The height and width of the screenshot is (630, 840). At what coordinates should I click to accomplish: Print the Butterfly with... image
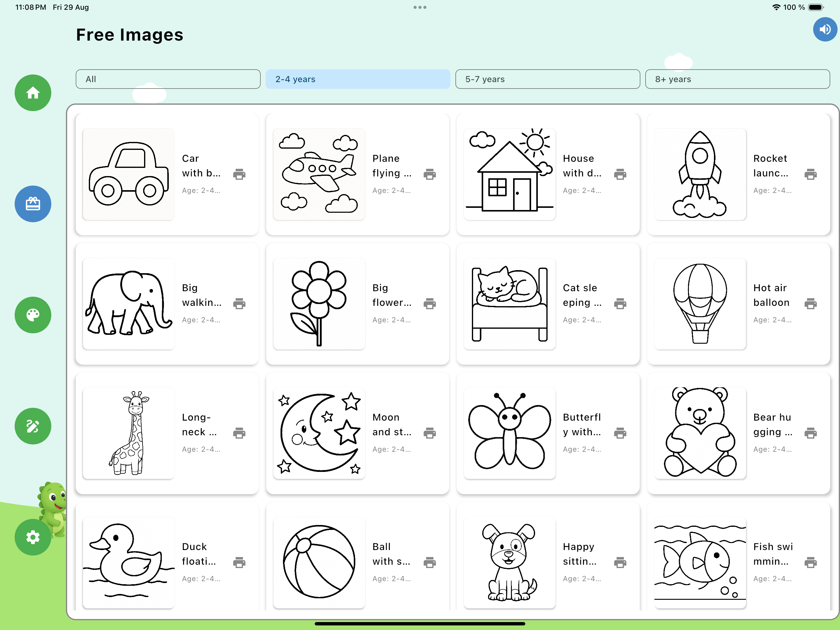tap(620, 433)
